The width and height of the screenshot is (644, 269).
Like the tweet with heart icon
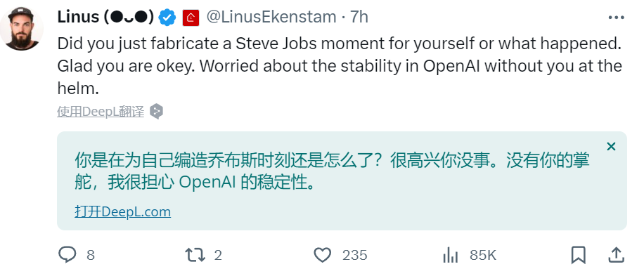(323, 256)
